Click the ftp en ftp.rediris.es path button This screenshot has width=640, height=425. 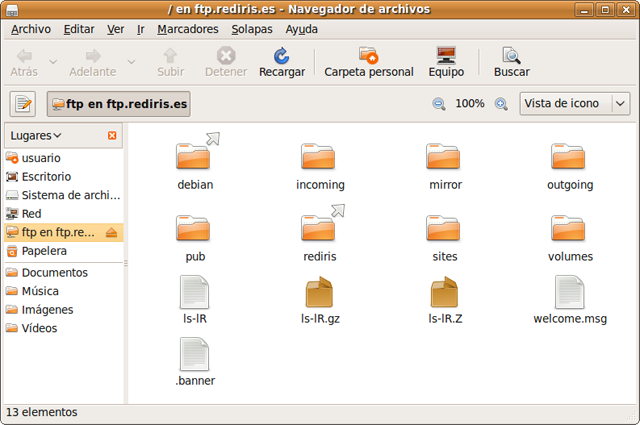[118, 104]
